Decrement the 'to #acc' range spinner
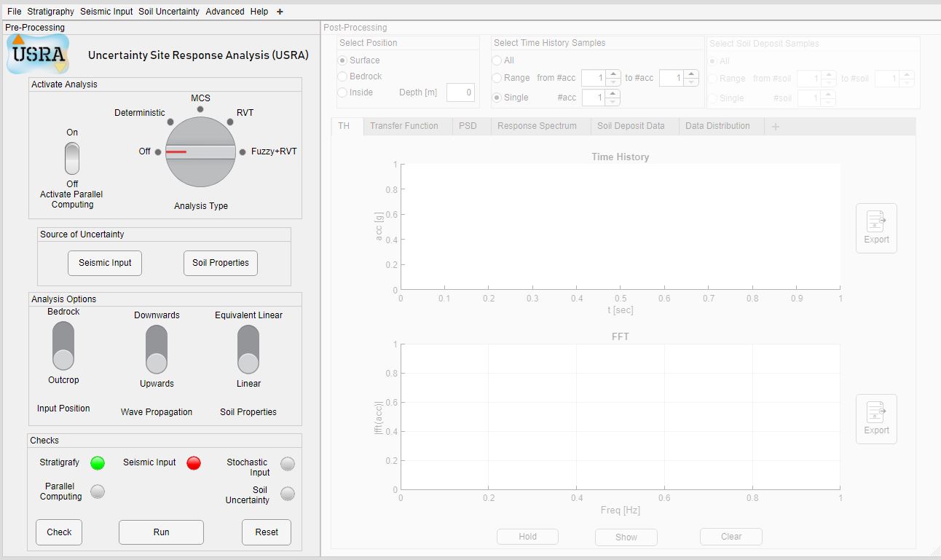The width and height of the screenshot is (941, 560). click(691, 82)
